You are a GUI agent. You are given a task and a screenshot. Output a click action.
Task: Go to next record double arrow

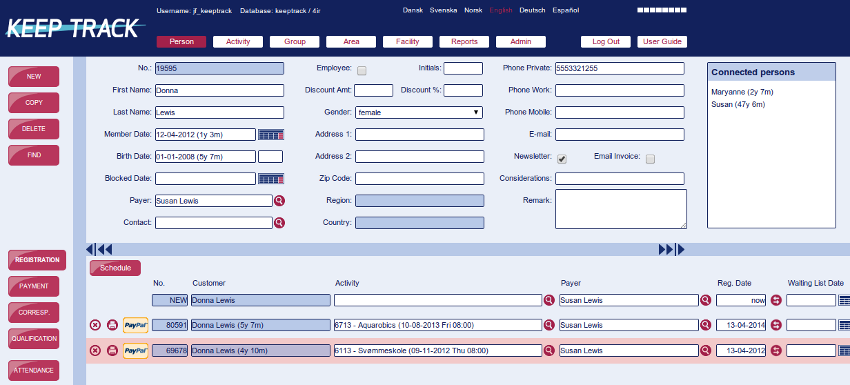pyautogui.click(x=666, y=249)
